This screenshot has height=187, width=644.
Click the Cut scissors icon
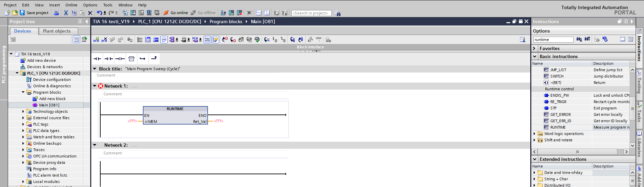(x=66, y=13)
